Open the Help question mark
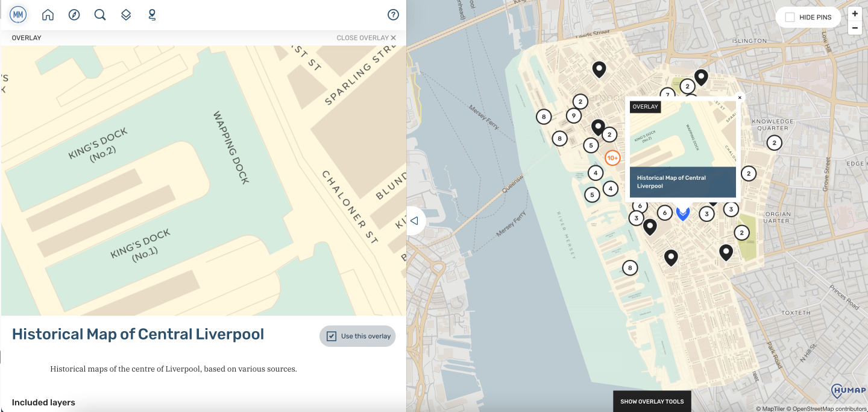The width and height of the screenshot is (868, 412). [x=393, y=14]
